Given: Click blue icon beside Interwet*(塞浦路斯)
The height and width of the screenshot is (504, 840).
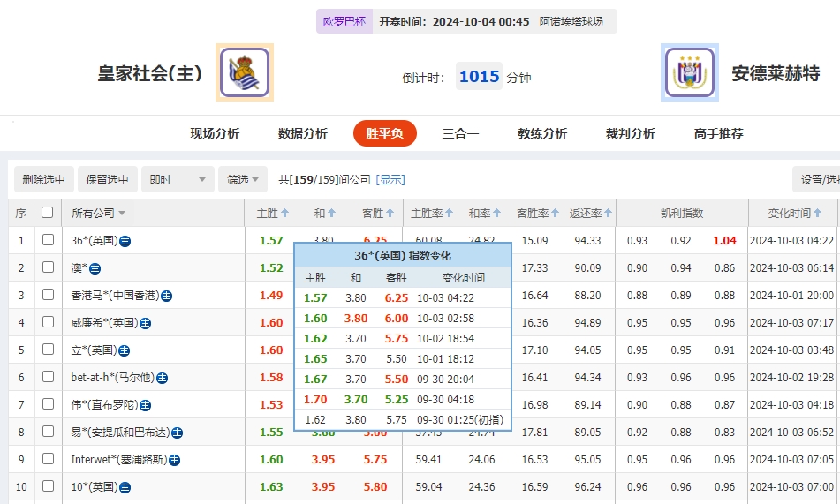Looking at the screenshot, I should coord(175,460).
